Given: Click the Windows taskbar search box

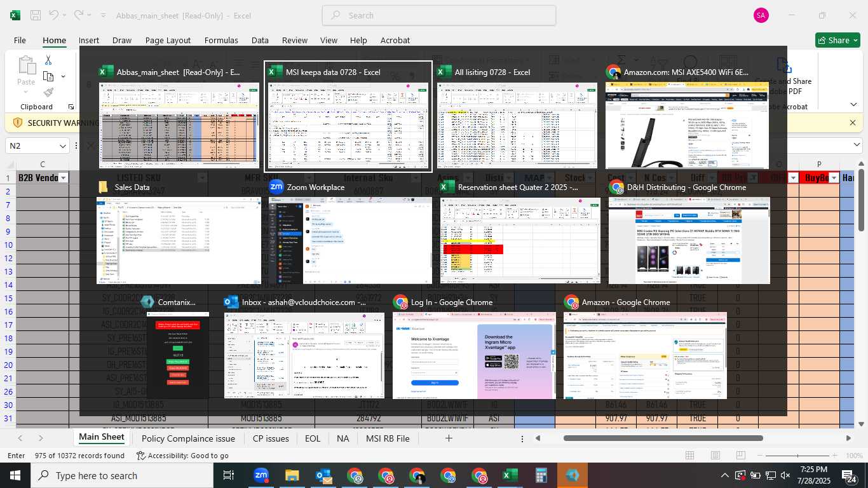Looking at the screenshot, I should [x=121, y=475].
